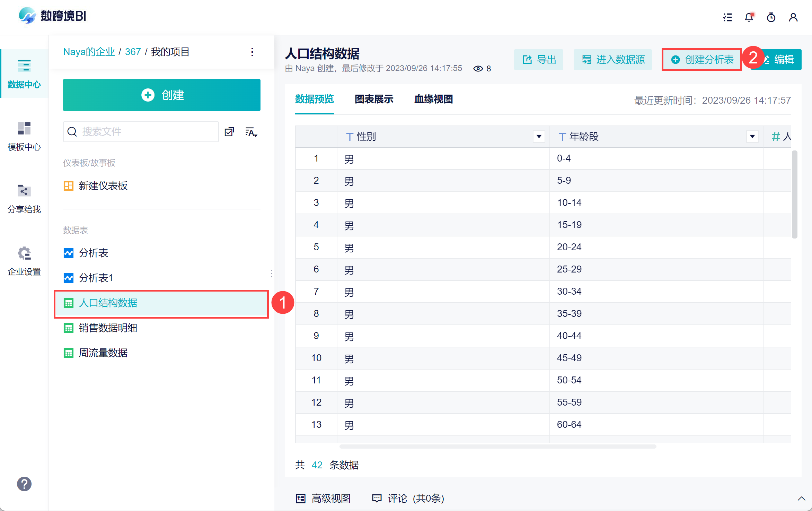Click the 创建分析表 button
The height and width of the screenshot is (511, 812).
pos(702,60)
